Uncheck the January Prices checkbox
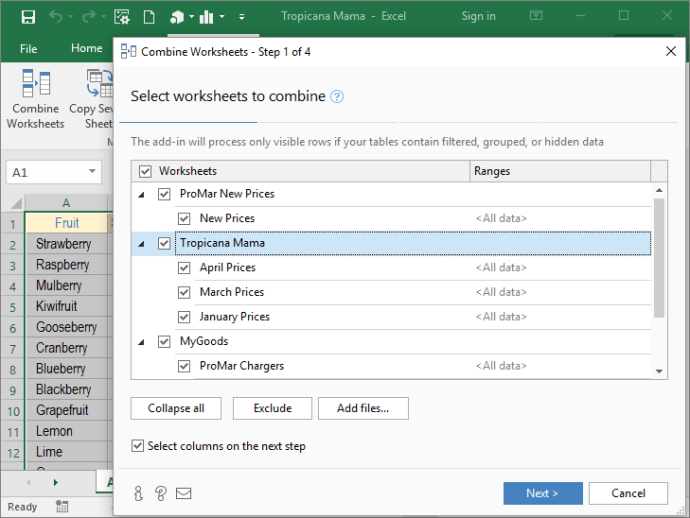 point(184,317)
